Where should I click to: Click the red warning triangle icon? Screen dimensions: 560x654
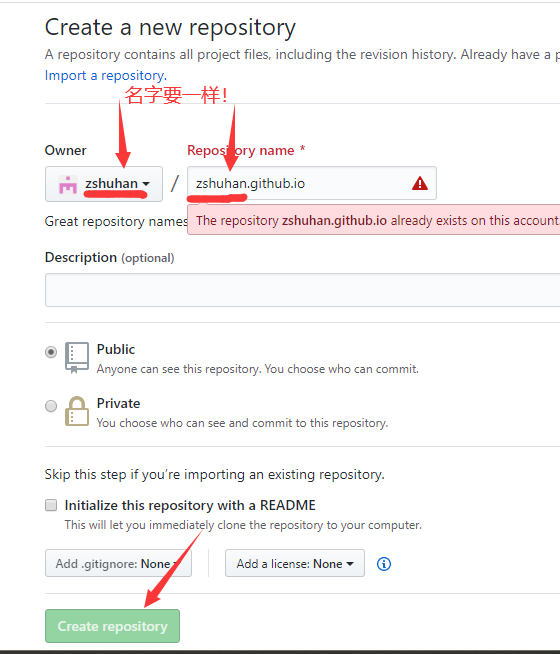point(419,183)
